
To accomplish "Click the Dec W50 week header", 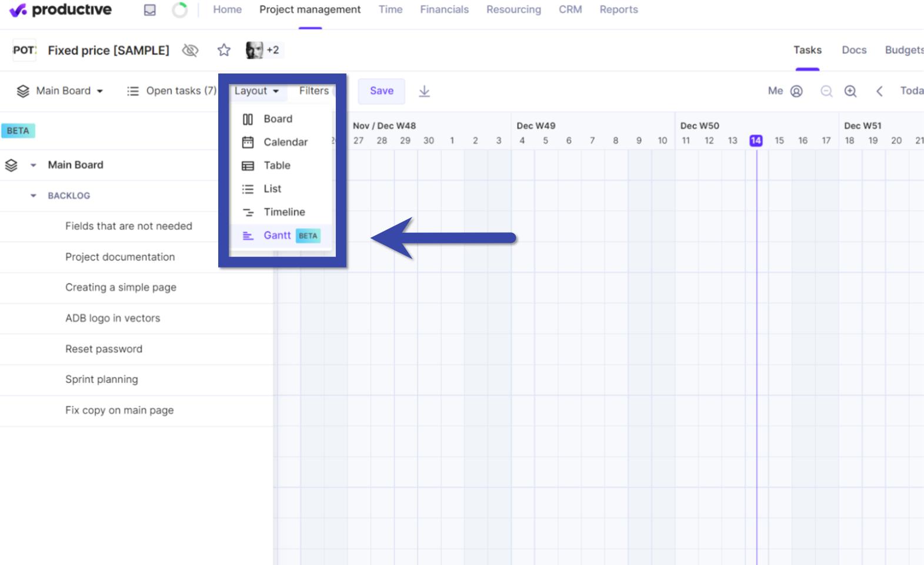I will coord(699,126).
